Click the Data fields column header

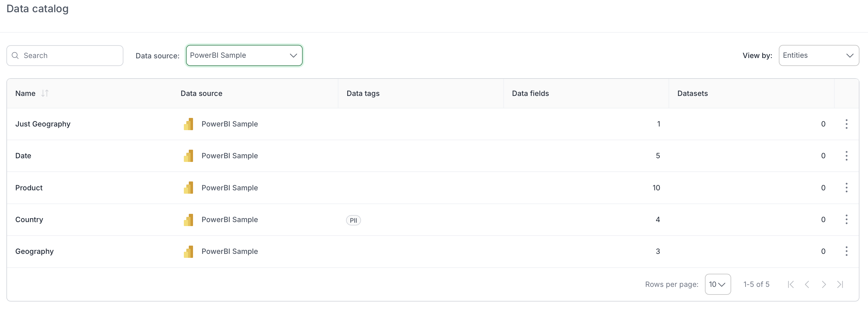pos(531,93)
